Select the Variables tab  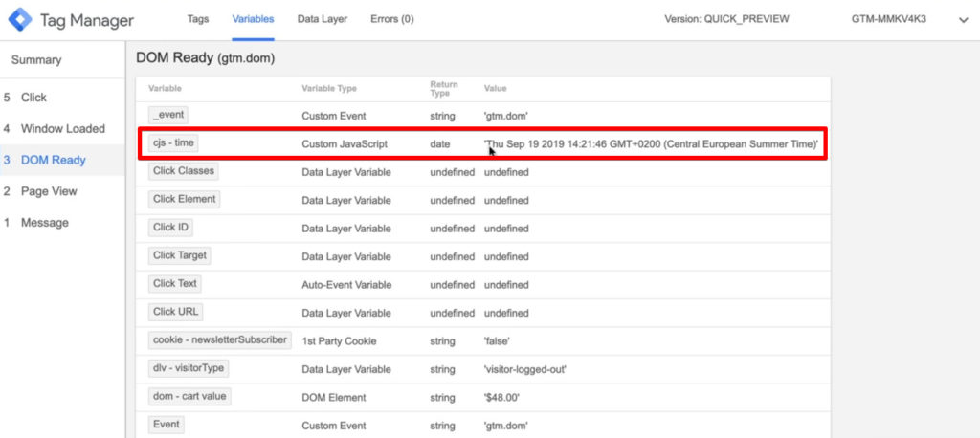[x=253, y=19]
